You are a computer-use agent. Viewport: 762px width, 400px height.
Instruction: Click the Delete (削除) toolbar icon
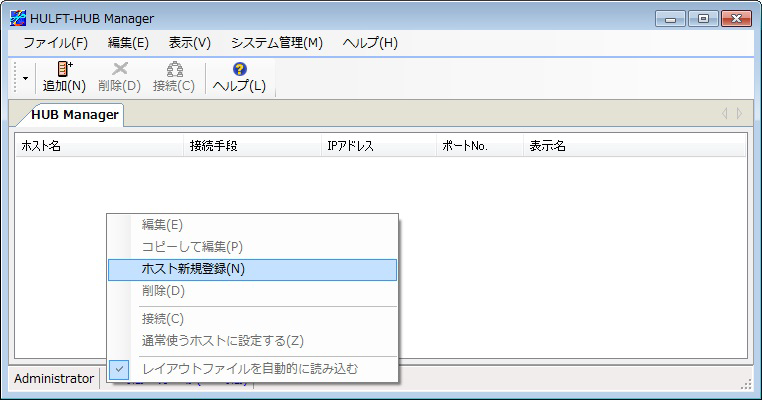point(120,77)
